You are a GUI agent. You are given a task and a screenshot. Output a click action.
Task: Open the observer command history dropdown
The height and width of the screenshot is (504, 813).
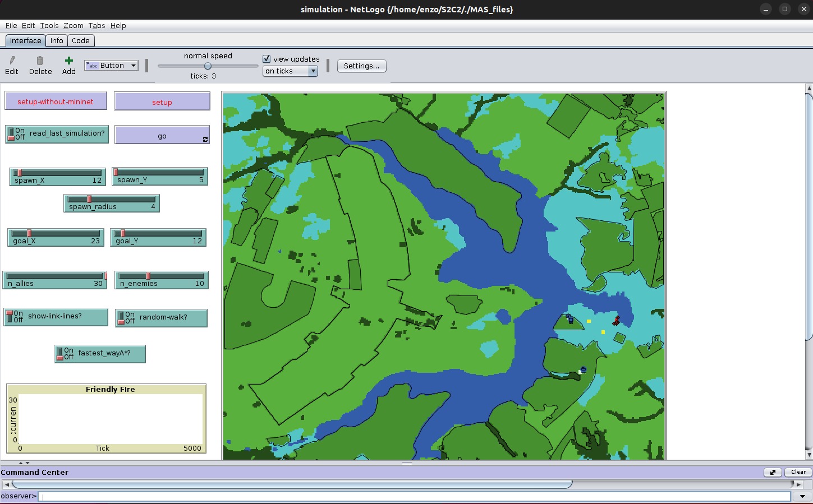802,496
